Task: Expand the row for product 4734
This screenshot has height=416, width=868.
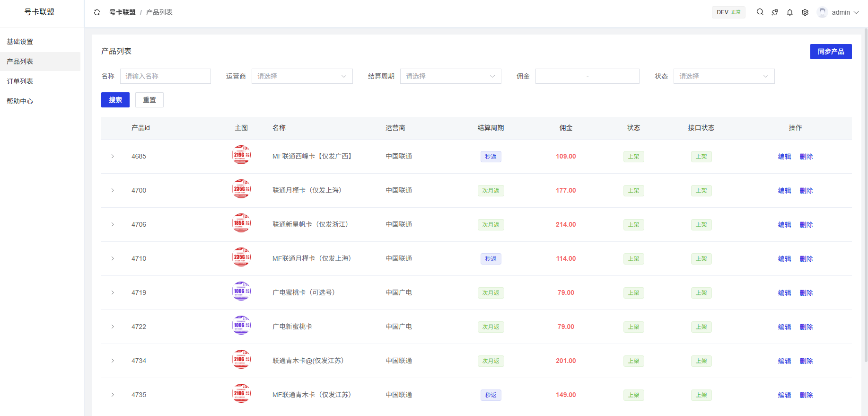Action: coord(113,361)
